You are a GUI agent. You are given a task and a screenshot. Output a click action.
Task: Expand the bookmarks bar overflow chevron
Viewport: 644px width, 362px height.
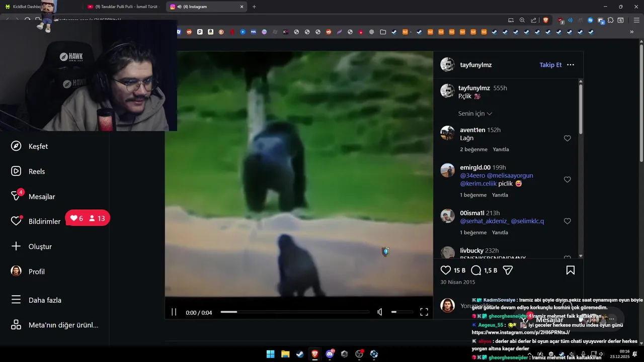tap(632, 32)
